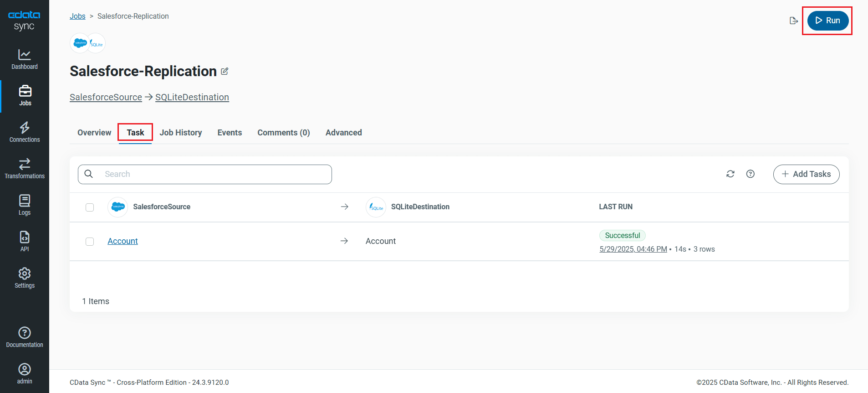Image resolution: width=868 pixels, height=393 pixels.
Task: Open the Dashboard from the sidebar
Action: point(25,59)
